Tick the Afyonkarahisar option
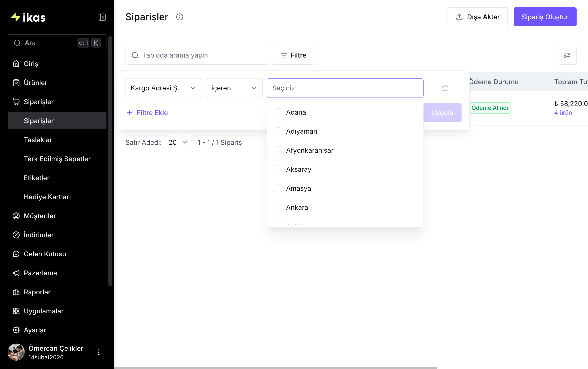The image size is (588, 369). [278, 150]
